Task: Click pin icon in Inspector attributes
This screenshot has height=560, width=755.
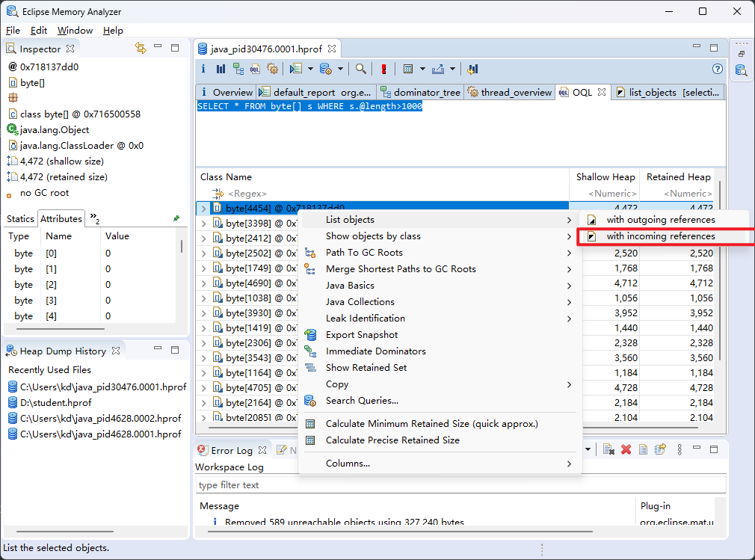Action: 176,218
